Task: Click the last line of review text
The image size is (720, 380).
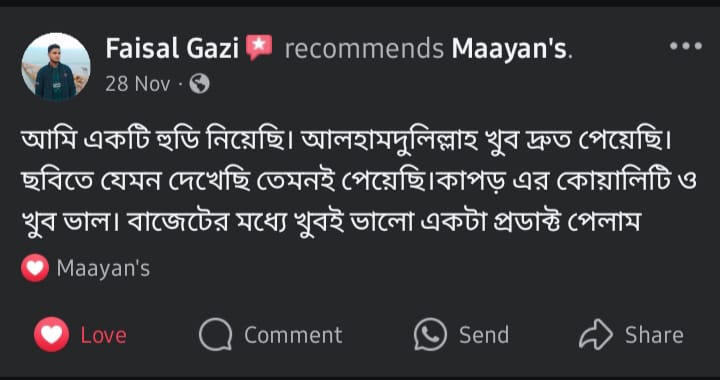Action: click(331, 224)
